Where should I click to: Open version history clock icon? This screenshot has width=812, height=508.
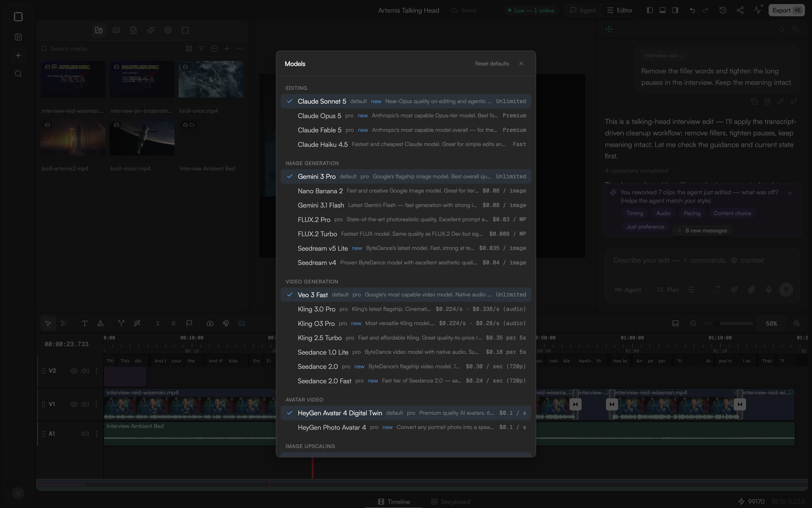coord(723,10)
